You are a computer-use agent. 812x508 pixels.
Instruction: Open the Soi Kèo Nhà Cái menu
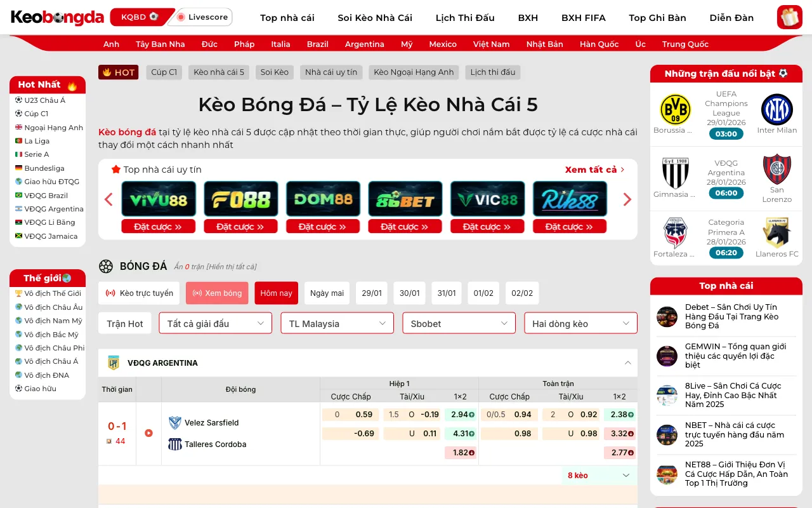tap(375, 18)
